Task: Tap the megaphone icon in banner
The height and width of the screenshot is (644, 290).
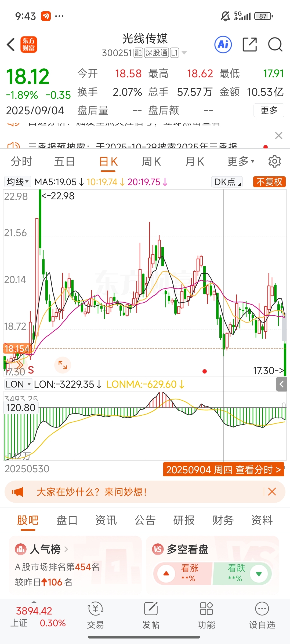Action: (18, 492)
